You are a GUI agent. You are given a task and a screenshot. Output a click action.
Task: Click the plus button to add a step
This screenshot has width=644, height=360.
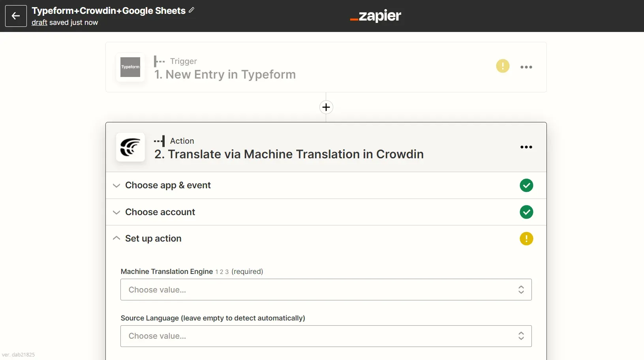(326, 107)
